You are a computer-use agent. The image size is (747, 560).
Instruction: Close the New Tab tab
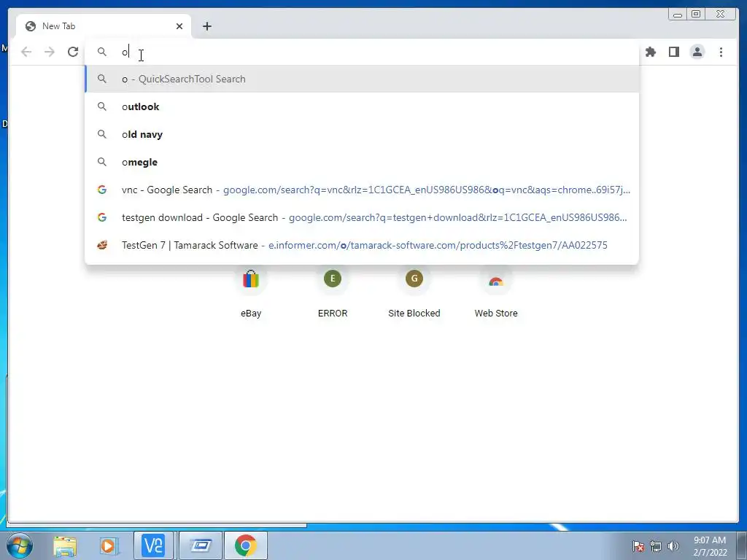point(179,26)
